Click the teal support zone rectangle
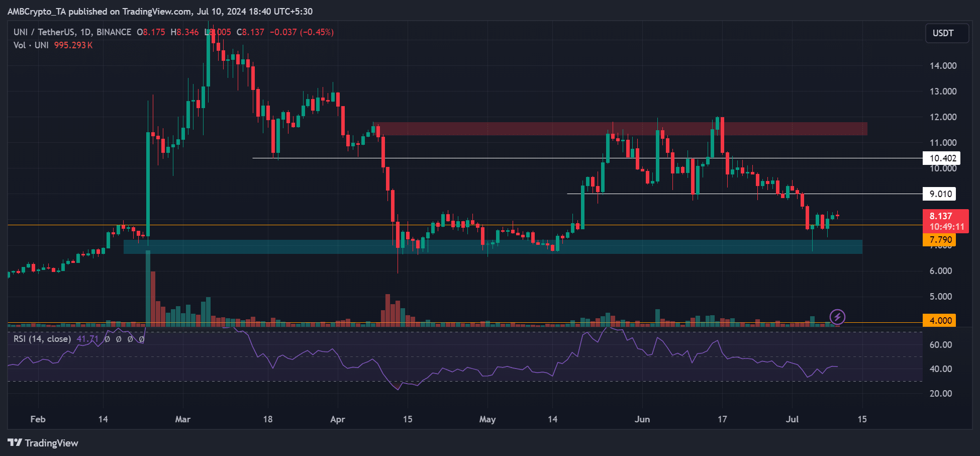 coord(493,247)
